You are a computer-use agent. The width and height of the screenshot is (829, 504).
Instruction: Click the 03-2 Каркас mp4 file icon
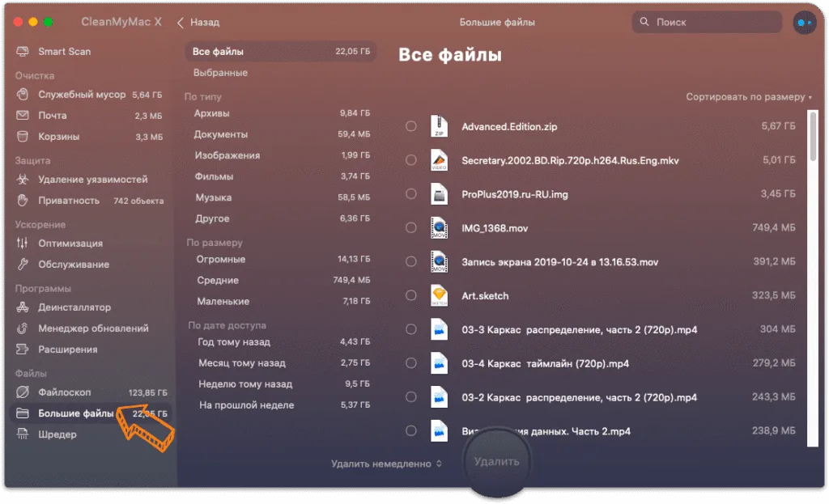(439, 396)
